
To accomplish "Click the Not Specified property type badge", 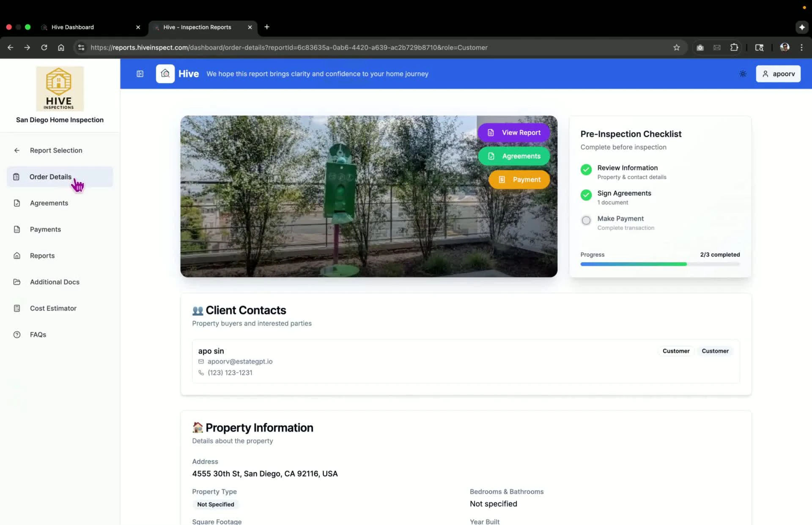I will (216, 504).
